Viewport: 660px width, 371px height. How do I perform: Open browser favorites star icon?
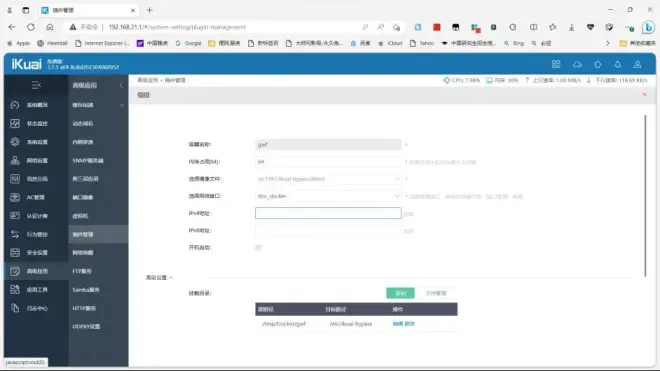pos(552,27)
